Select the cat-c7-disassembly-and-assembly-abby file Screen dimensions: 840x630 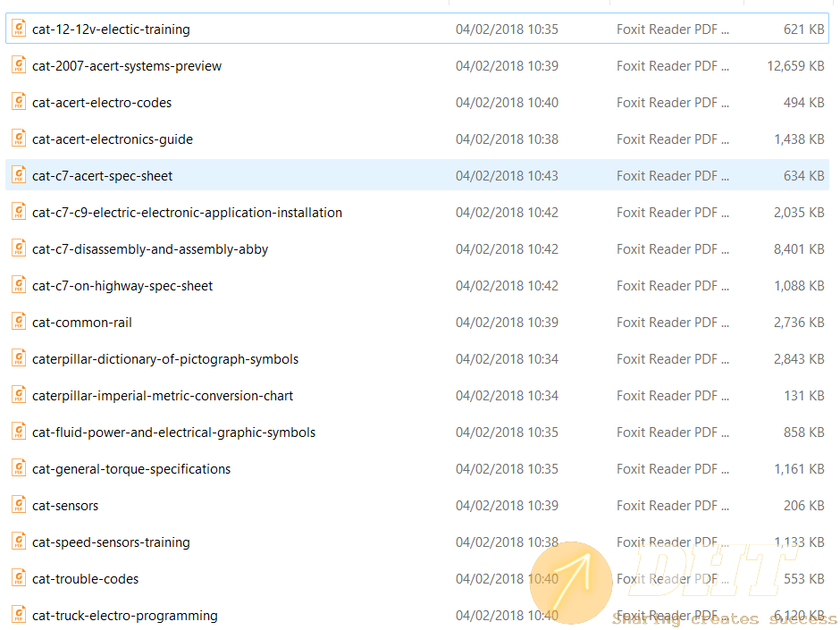tap(148, 248)
